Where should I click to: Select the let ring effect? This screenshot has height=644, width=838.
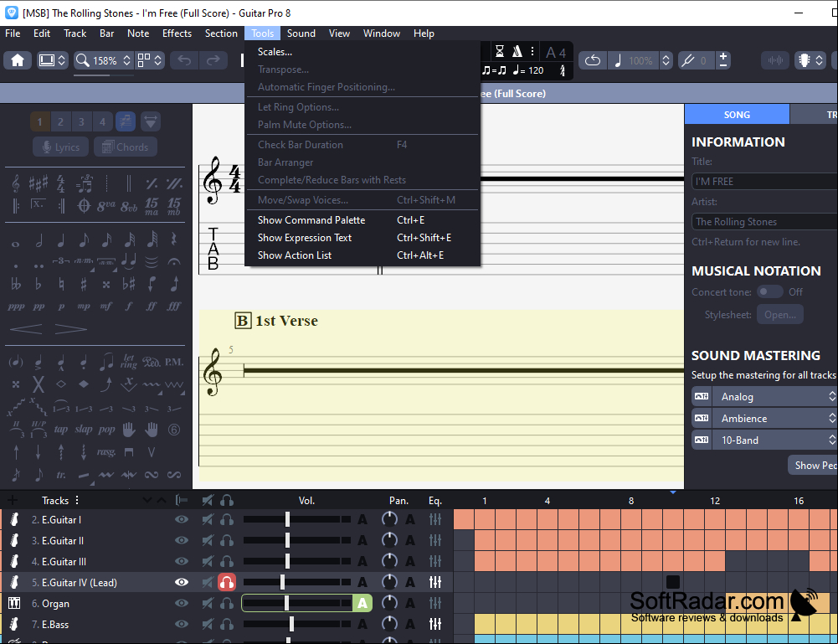tap(128, 362)
